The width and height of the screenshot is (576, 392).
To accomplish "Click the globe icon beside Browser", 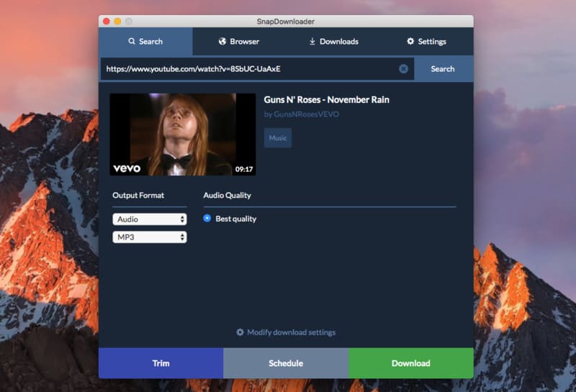I will 222,41.
